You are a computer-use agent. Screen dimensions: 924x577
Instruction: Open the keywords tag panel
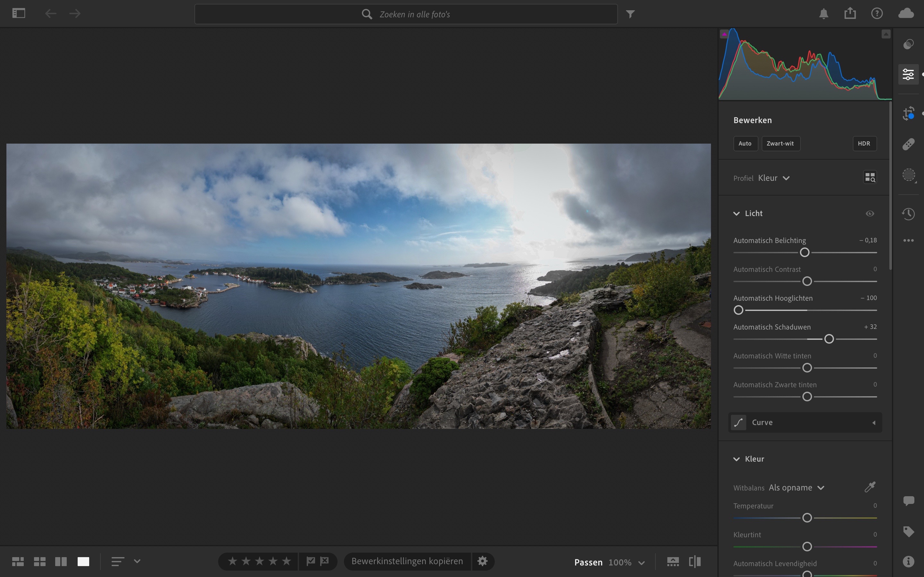point(908,531)
